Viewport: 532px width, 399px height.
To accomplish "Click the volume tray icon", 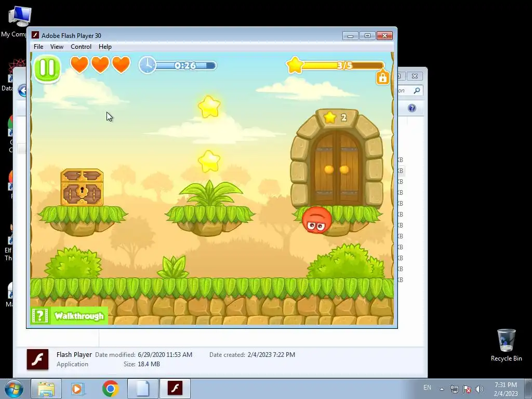I will tap(480, 389).
